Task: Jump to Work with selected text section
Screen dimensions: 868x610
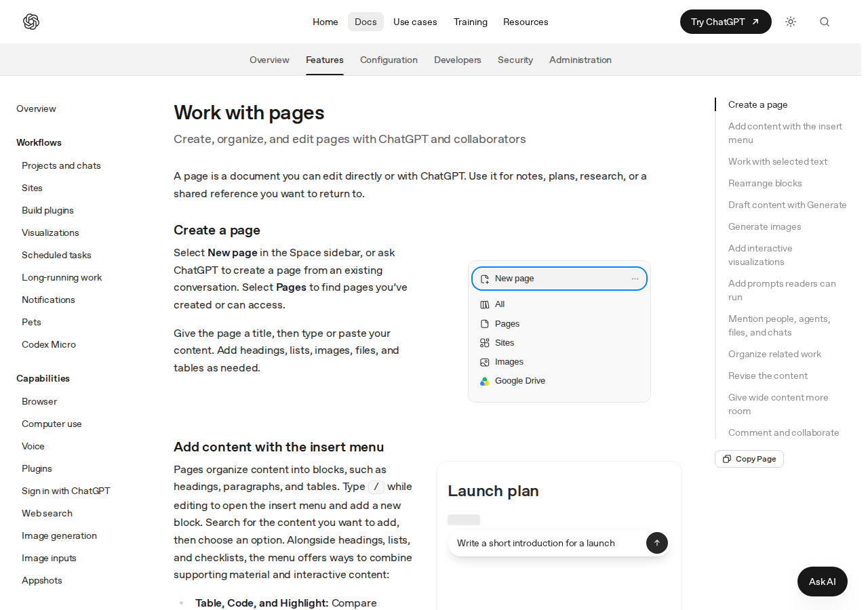Action: [x=778, y=161]
